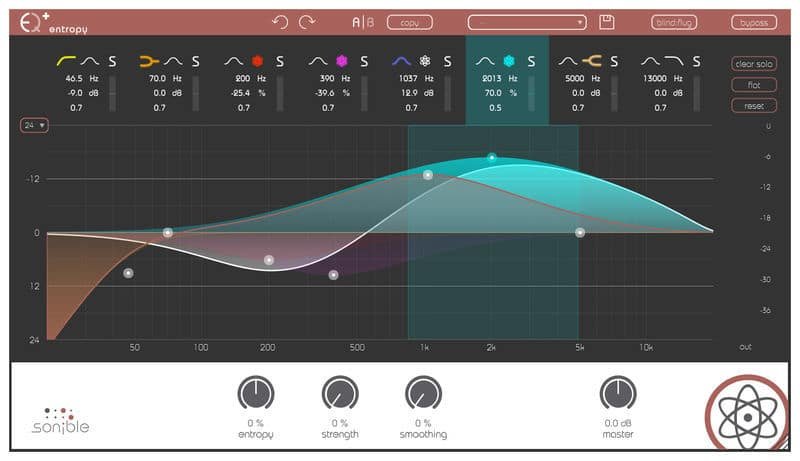Click the cyan entropy icon on the 2013 Hz band

[x=509, y=61]
